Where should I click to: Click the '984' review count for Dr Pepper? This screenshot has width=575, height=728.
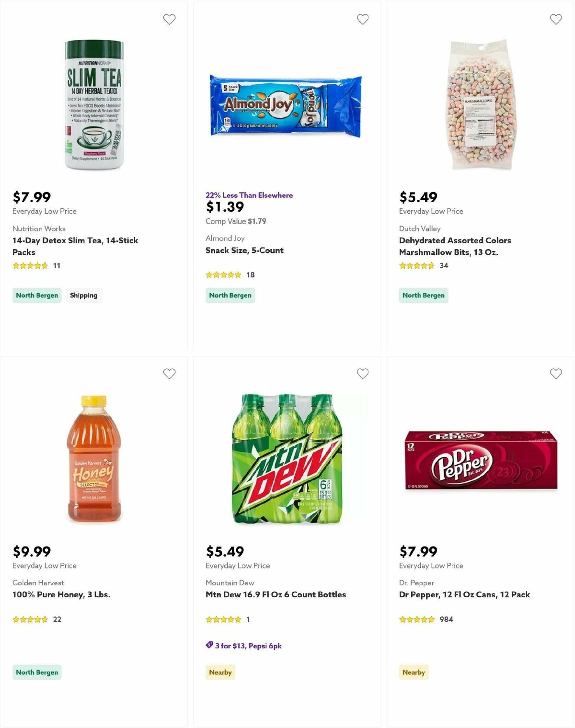[x=447, y=619]
